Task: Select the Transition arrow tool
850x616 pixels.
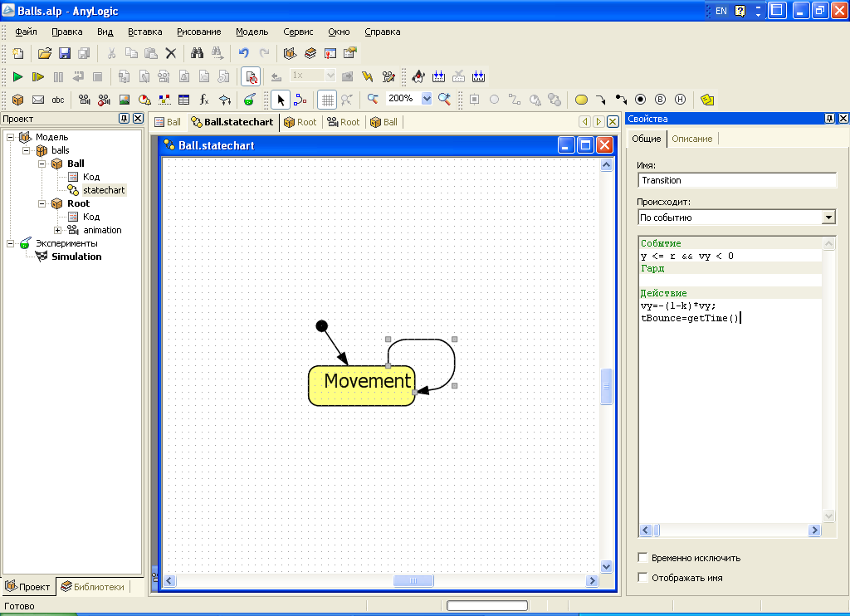Action: pyautogui.click(x=601, y=100)
